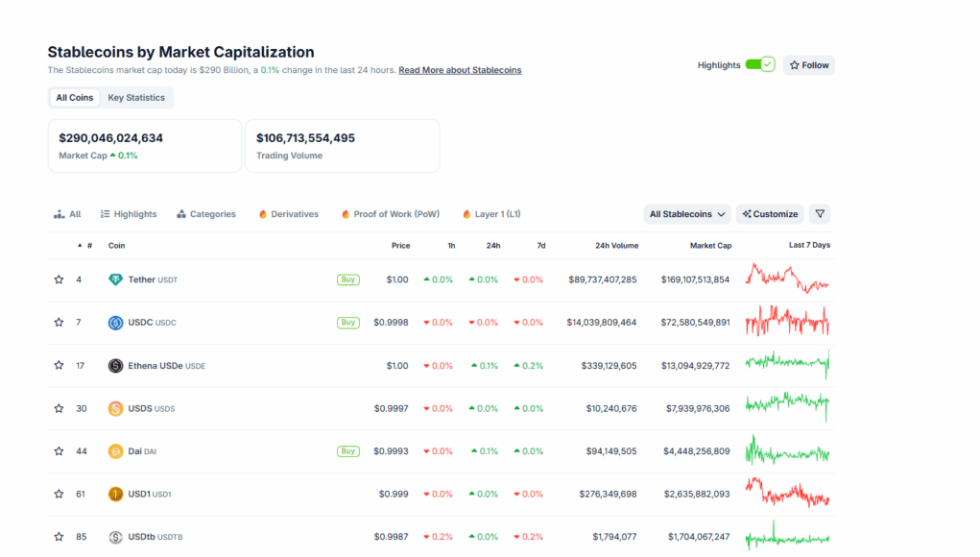The image size is (980, 557).
Task: Click Dai's 7-day sparkline chart
Action: coord(787,450)
